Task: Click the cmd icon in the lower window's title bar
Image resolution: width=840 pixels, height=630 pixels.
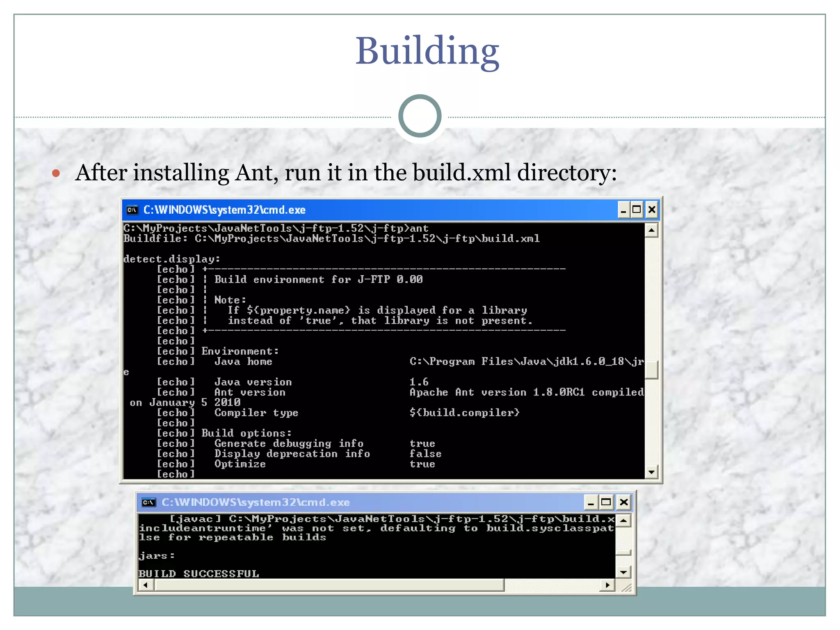Action: pos(148,502)
